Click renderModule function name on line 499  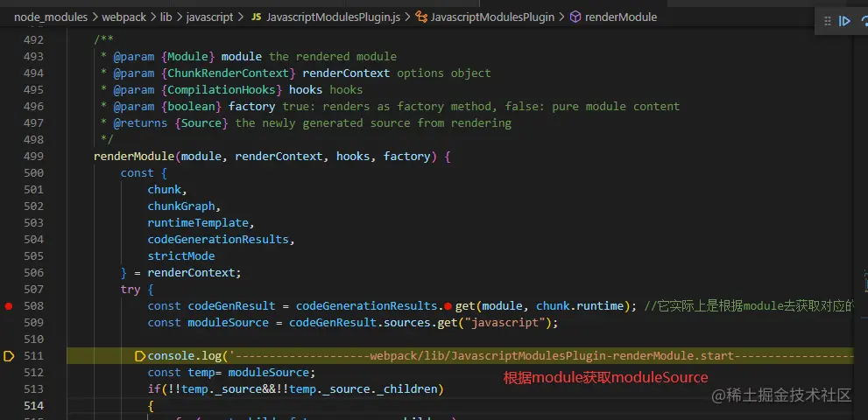(x=135, y=157)
